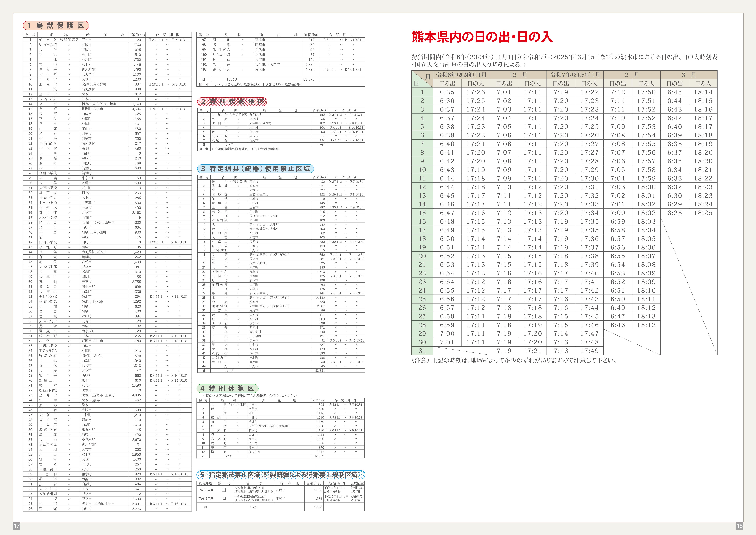
Task: Click column header 令和7年(2025年)1月
Action: point(575,75)
